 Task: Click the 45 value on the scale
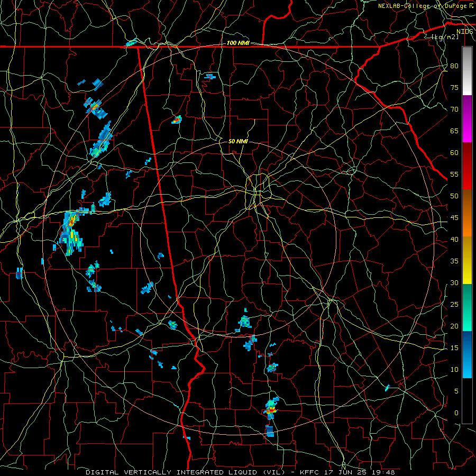pos(454,218)
